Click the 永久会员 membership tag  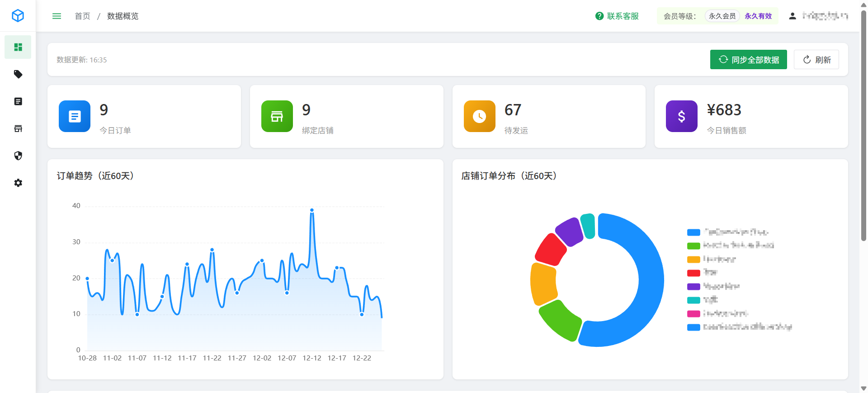722,16
